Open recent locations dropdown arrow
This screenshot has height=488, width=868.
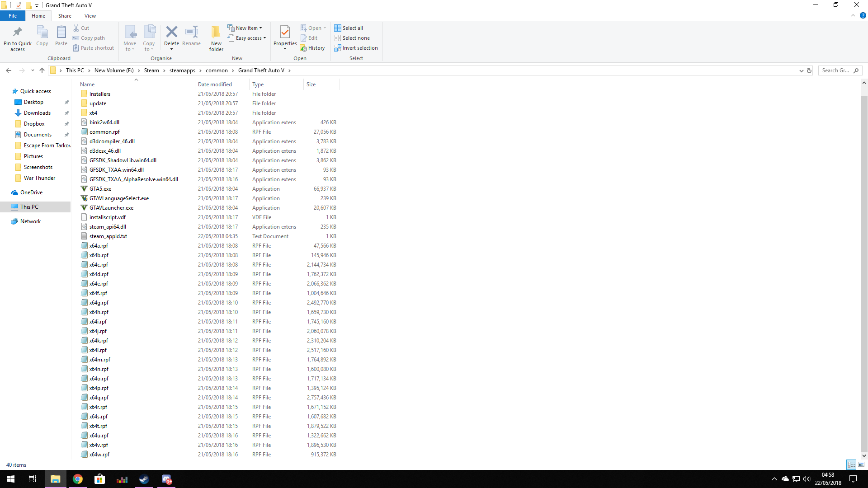coord(33,70)
